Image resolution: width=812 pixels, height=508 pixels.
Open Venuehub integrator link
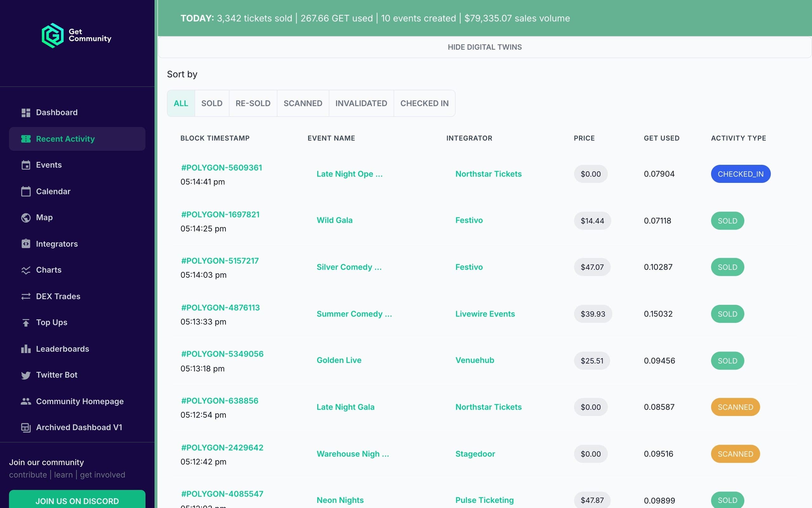(475, 360)
